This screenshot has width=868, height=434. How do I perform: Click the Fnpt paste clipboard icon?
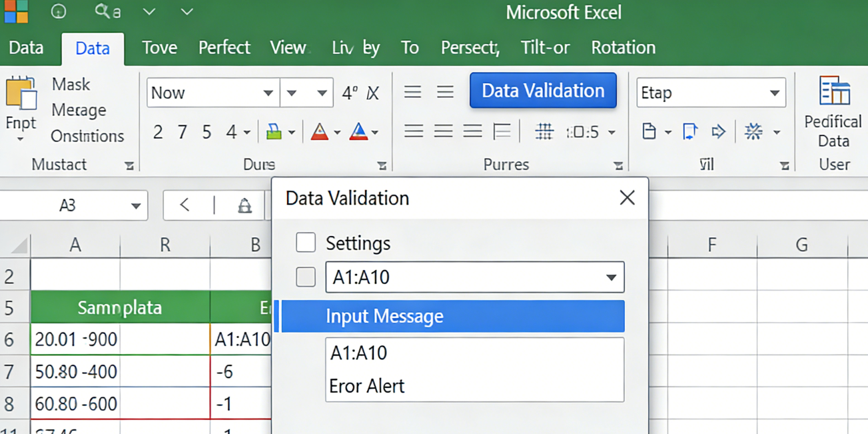click(x=21, y=93)
